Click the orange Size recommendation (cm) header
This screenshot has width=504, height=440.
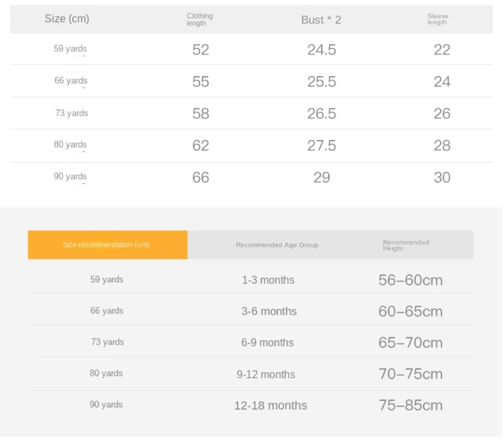click(x=108, y=245)
